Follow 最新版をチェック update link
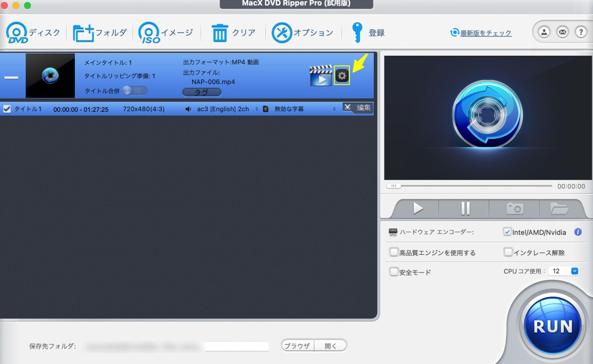The image size is (593, 364). pyautogui.click(x=486, y=33)
